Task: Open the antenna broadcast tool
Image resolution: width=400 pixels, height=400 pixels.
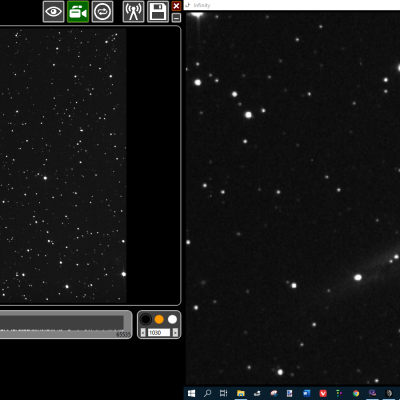Action: tap(134, 12)
